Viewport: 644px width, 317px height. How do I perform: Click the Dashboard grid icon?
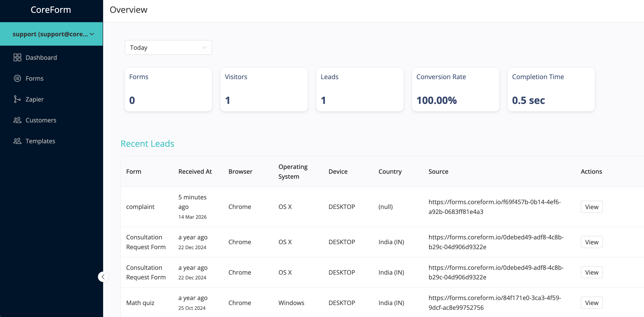(17, 57)
